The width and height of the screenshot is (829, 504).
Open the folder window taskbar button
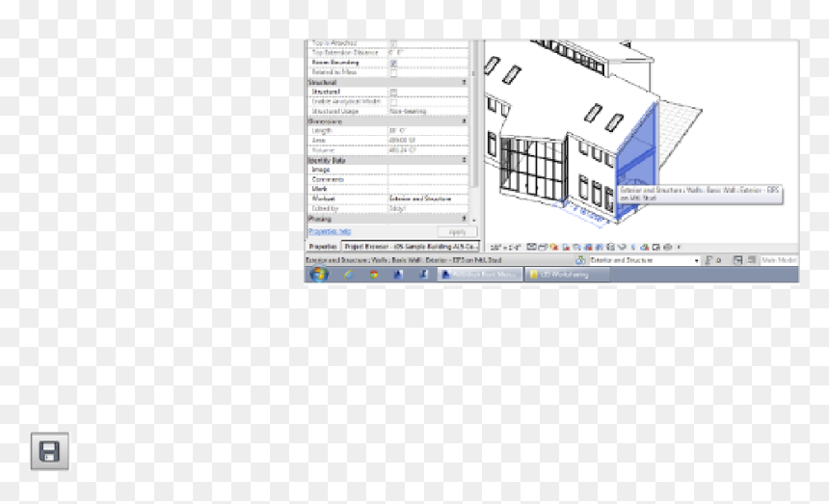[x=567, y=275]
